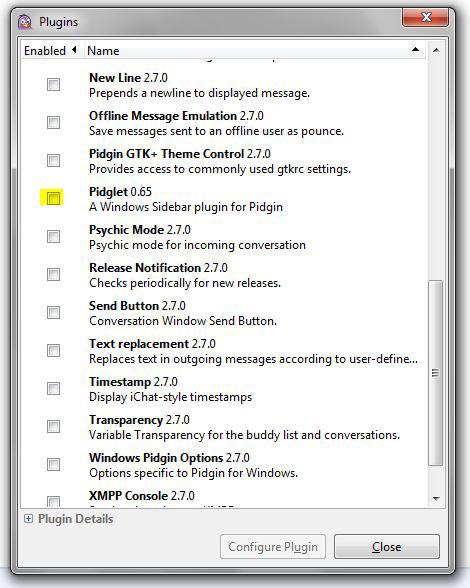
Task: Select the New Line 2.7.0 row
Action: 224,85
